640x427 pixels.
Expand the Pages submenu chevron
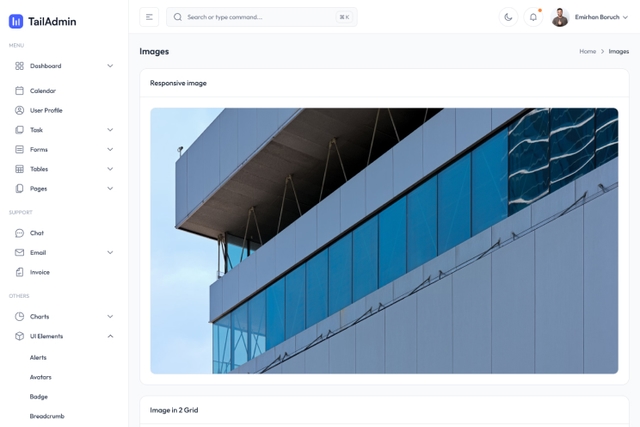coord(110,189)
